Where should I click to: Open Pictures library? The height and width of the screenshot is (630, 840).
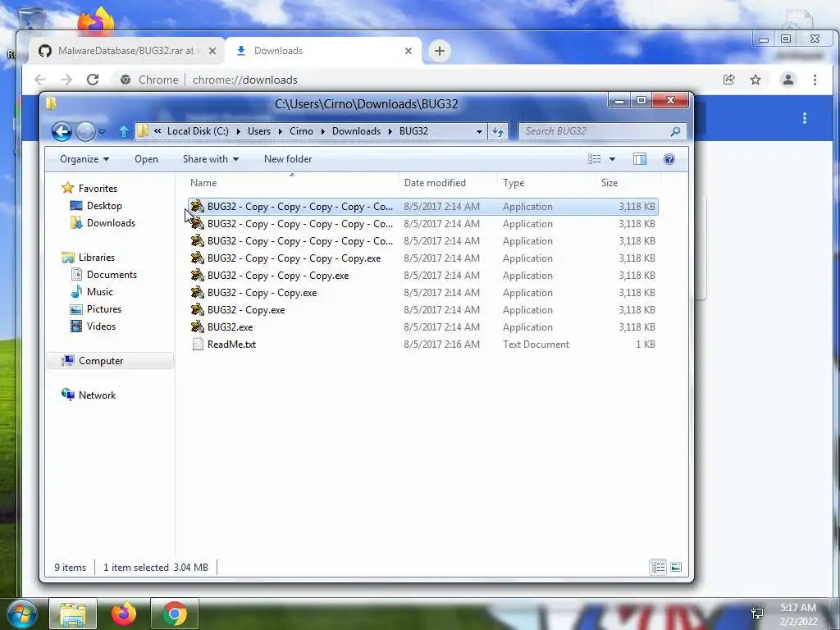[104, 309]
